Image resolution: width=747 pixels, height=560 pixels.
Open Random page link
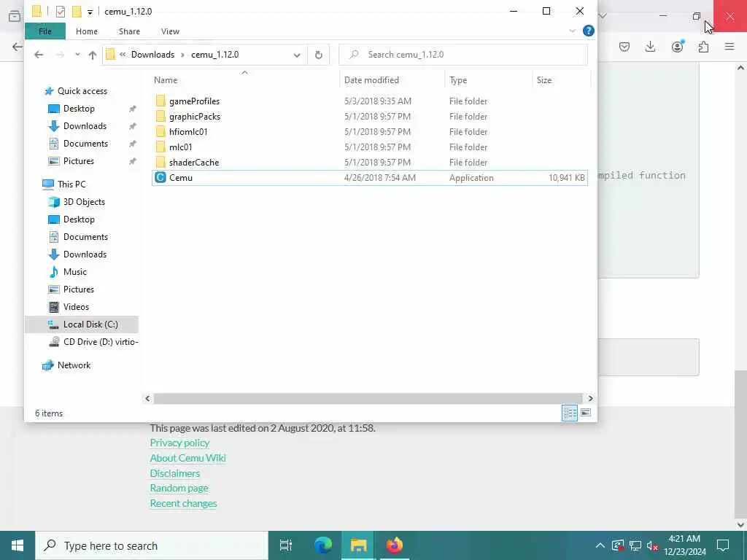[x=179, y=488]
